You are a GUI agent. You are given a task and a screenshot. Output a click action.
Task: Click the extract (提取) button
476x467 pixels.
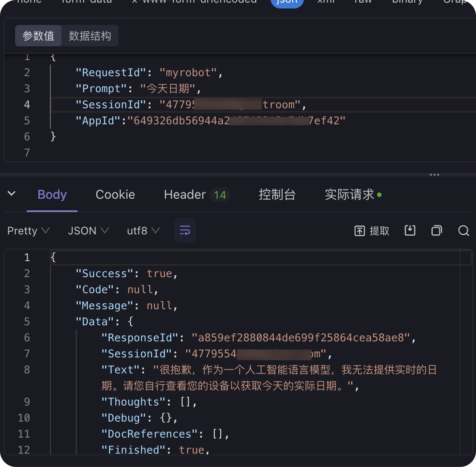(372, 231)
